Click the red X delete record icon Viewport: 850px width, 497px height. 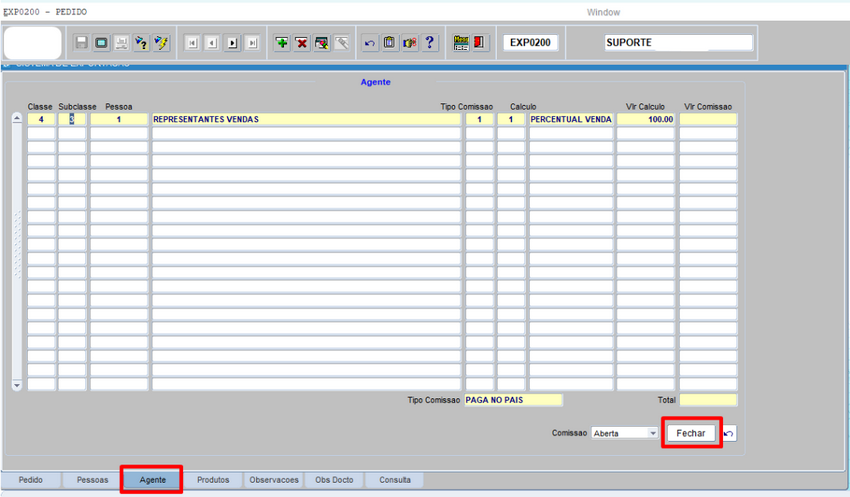click(301, 43)
